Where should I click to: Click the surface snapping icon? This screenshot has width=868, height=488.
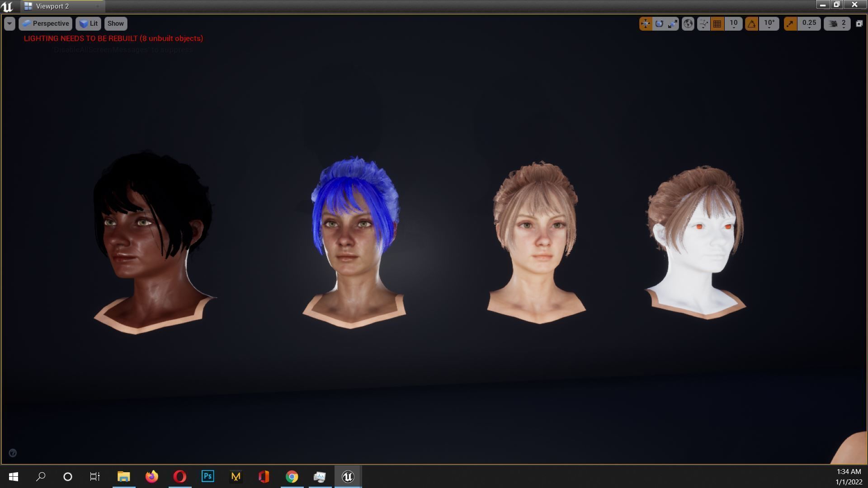coord(703,23)
